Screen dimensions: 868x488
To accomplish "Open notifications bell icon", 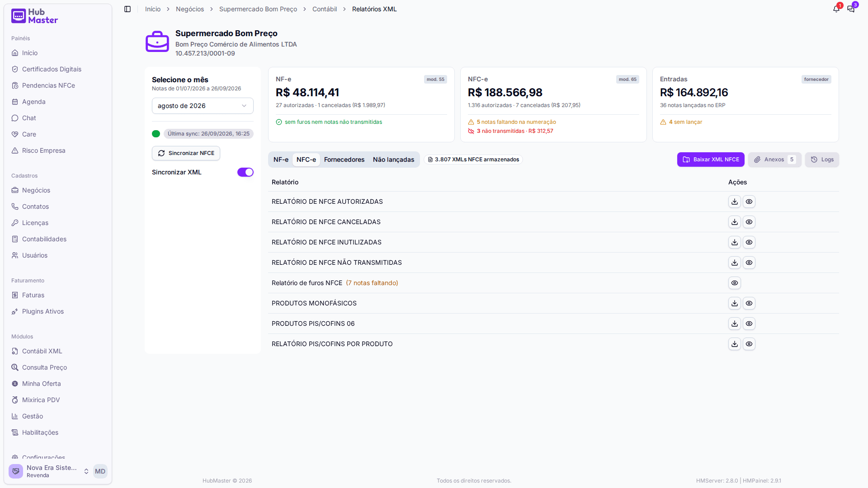I will click(836, 9).
